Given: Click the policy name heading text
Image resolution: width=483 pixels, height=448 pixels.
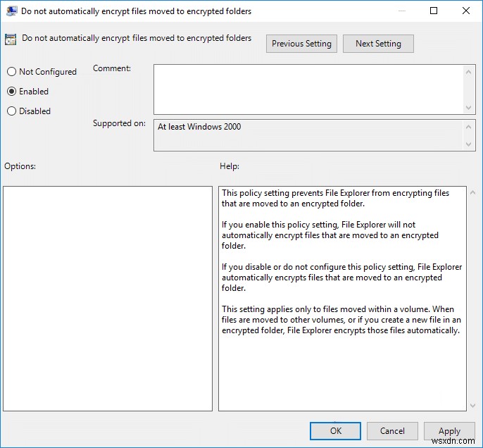Looking at the screenshot, I should click(x=137, y=38).
